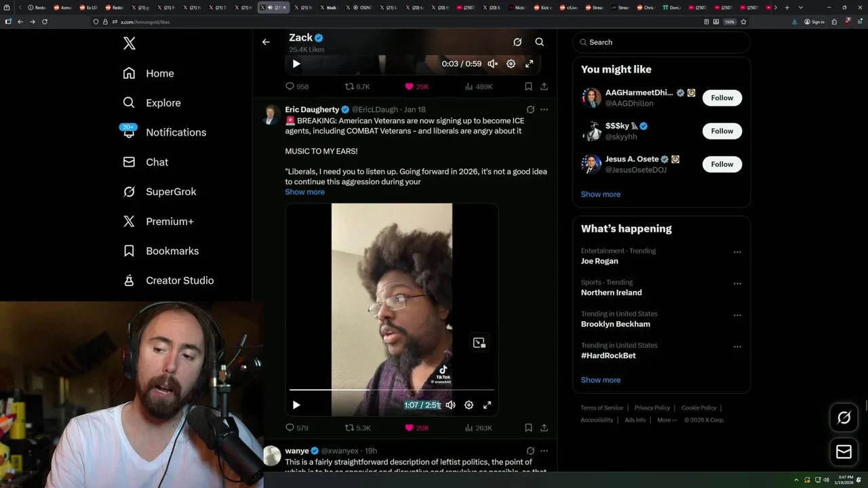Screen dimensions: 868x488
Task: Open Eric Daugherty's profile avatar
Action: (x=272, y=115)
